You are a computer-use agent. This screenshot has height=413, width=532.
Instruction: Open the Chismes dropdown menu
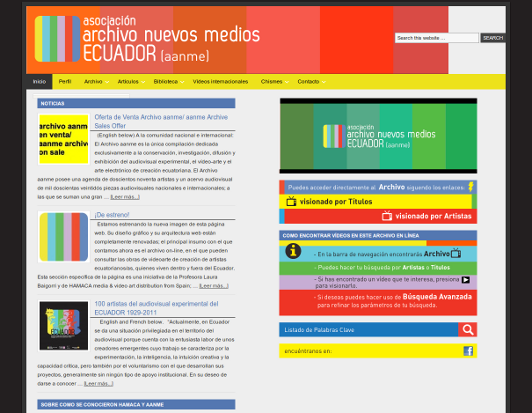pos(274,82)
